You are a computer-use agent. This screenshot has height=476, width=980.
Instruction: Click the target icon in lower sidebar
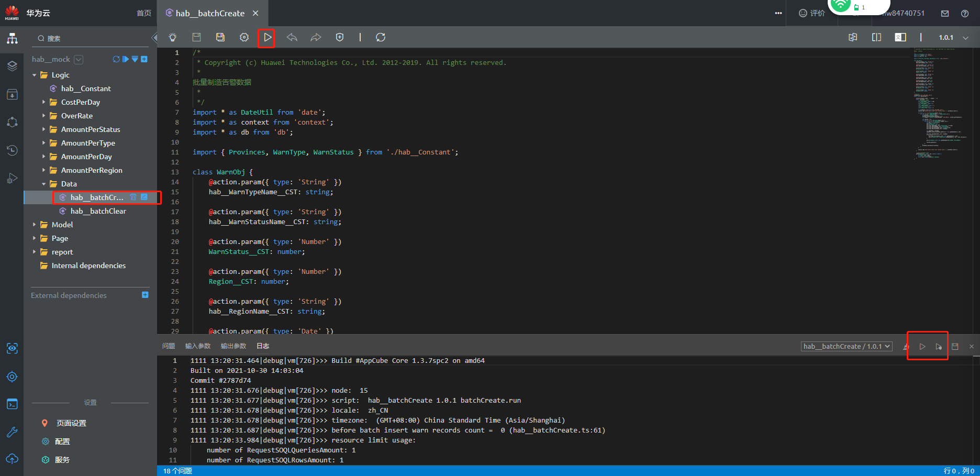click(12, 377)
